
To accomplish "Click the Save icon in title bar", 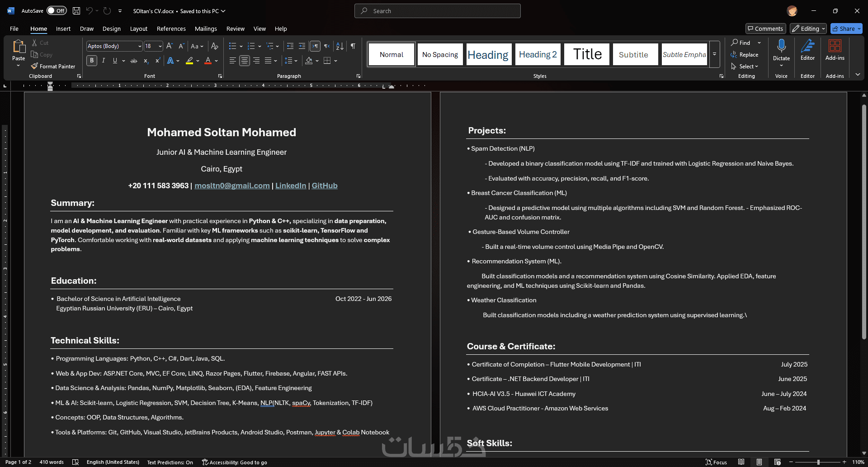I will [76, 11].
